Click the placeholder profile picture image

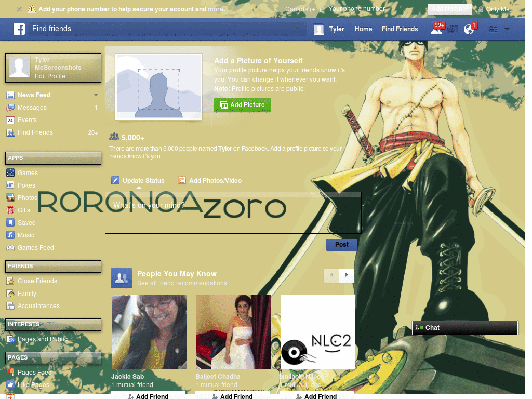pos(159,87)
